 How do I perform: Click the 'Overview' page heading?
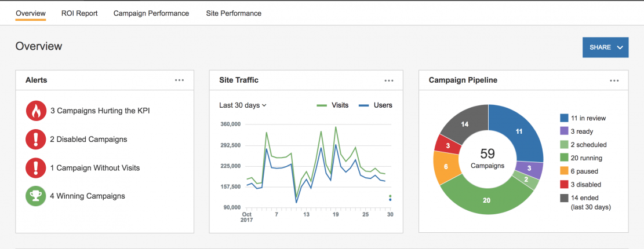click(39, 46)
